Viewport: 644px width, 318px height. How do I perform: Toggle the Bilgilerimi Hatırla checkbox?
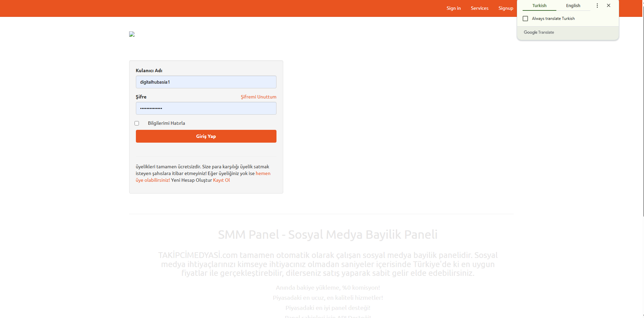click(137, 123)
